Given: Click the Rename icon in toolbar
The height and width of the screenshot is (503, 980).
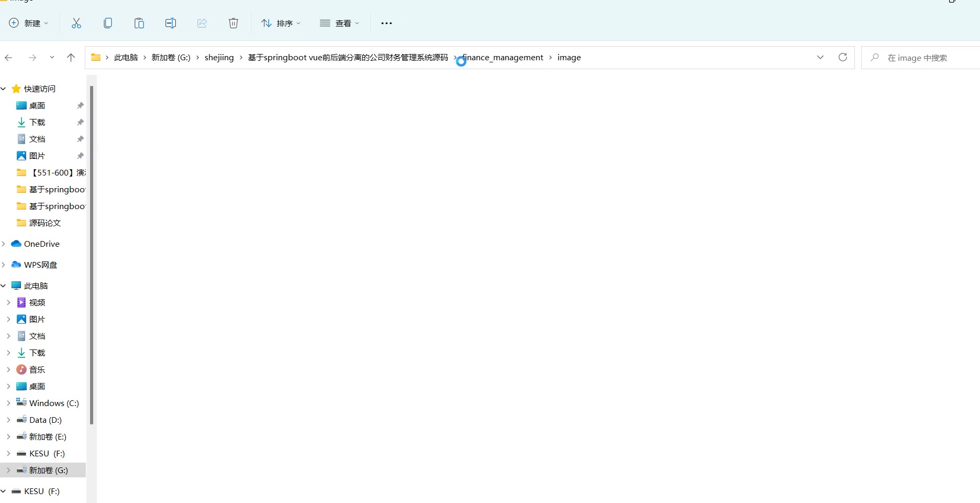Looking at the screenshot, I should click(x=171, y=23).
